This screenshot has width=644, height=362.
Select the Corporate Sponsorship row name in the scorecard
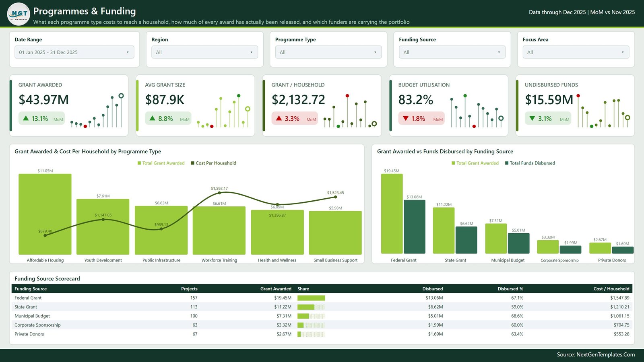(37, 325)
